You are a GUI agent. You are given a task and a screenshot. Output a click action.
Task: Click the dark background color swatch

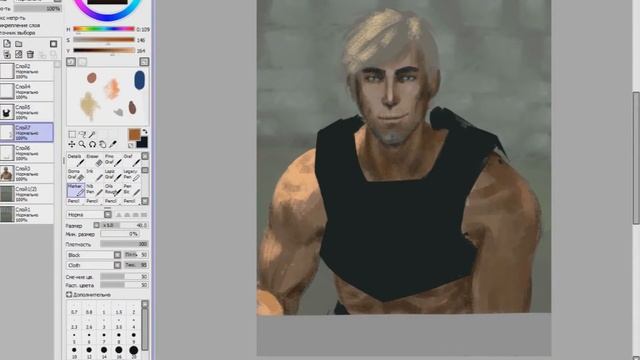click(x=143, y=143)
